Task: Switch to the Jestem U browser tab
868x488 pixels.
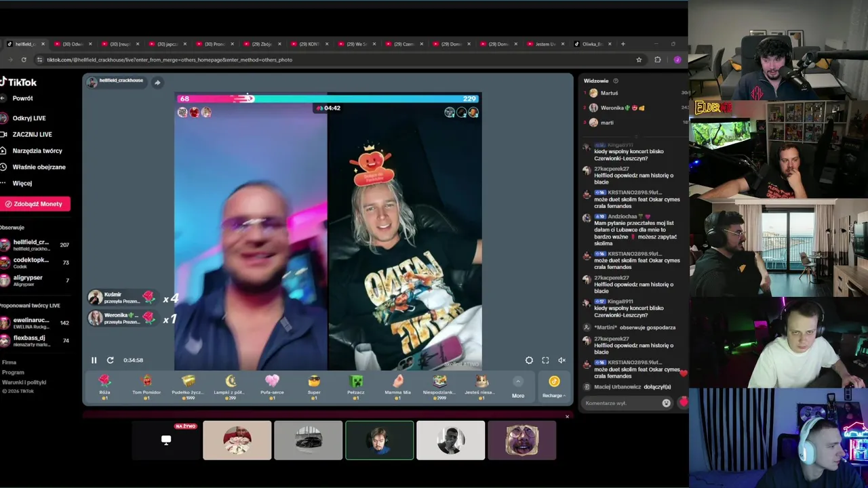Action: click(x=546, y=44)
